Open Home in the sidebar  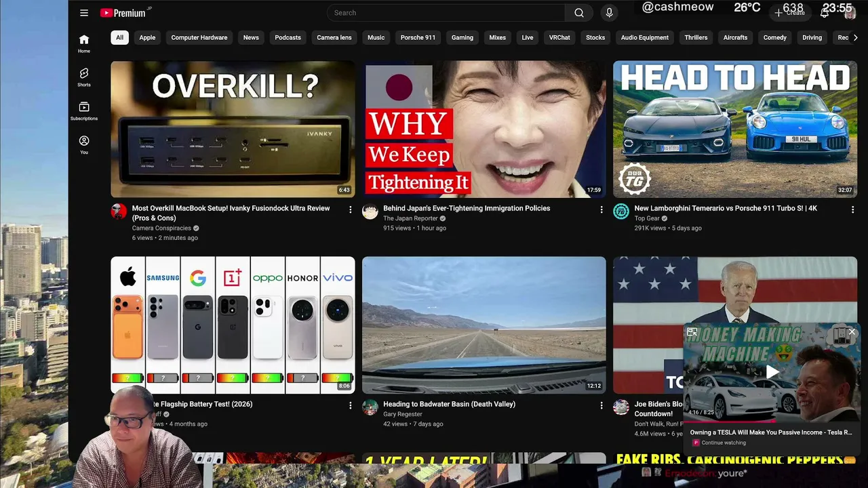84,43
